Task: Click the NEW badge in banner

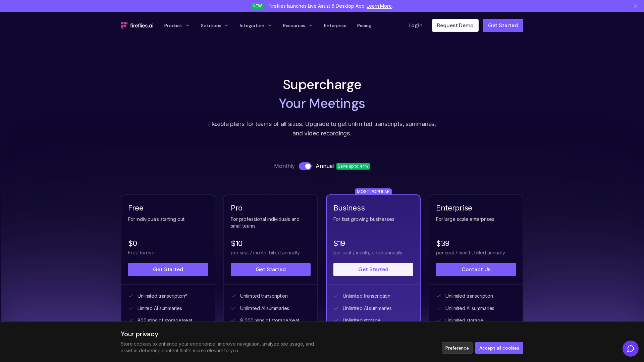Action: (257, 6)
